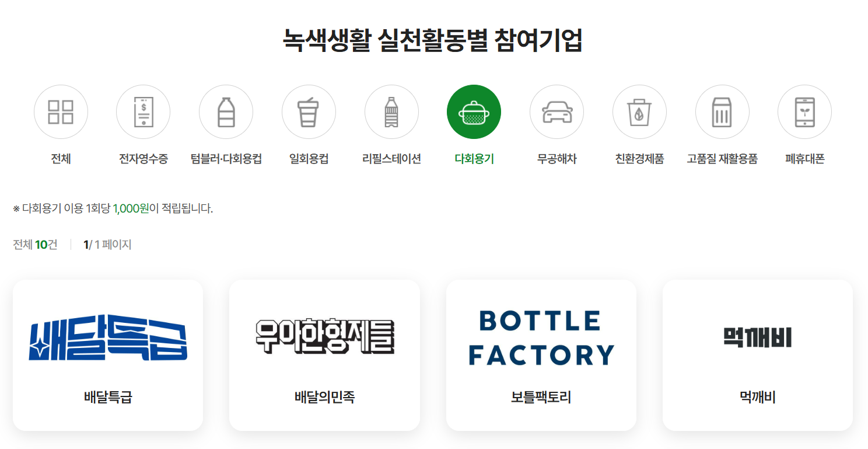The height and width of the screenshot is (449, 868).
Task: Select the 폐휴대폰 phone icon
Action: click(804, 112)
